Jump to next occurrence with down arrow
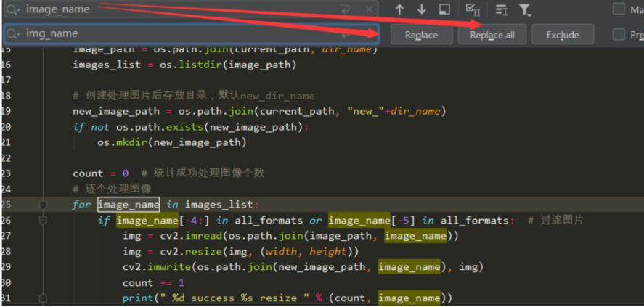The width and height of the screenshot is (644, 307). 422,10
